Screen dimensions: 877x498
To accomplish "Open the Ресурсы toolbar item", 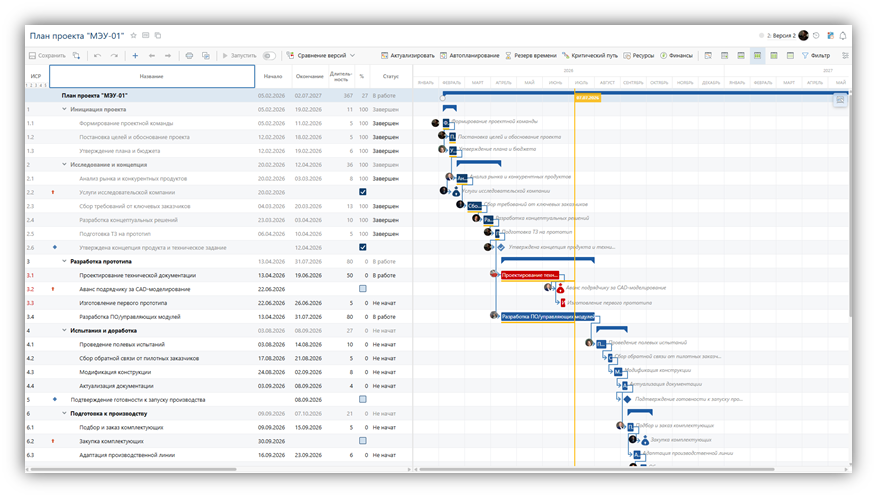I will point(638,55).
